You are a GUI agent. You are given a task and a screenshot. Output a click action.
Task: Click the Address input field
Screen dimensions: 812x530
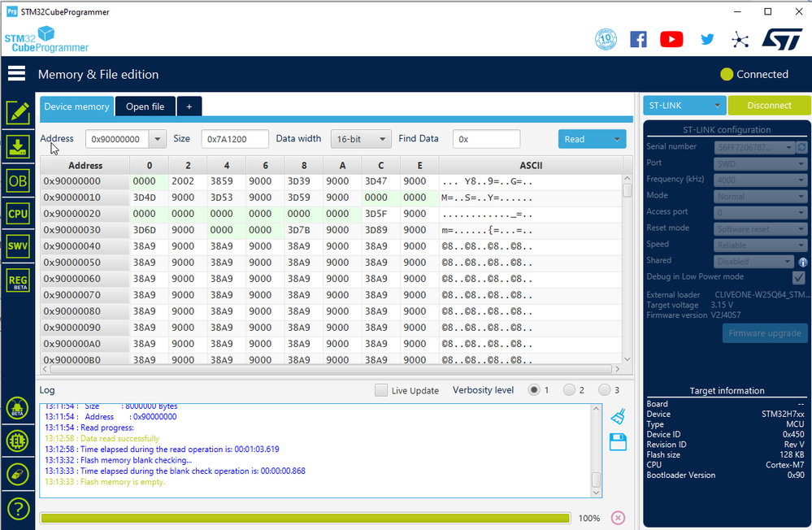point(118,139)
